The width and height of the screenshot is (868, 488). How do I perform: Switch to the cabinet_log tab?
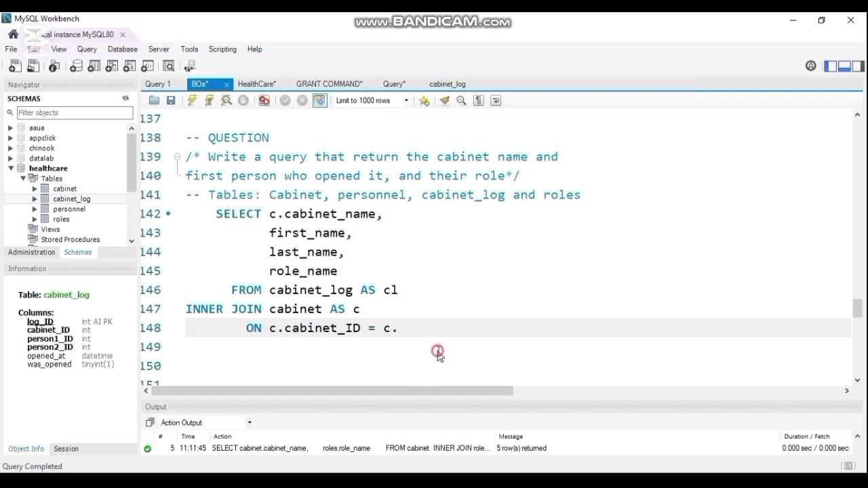(x=448, y=84)
